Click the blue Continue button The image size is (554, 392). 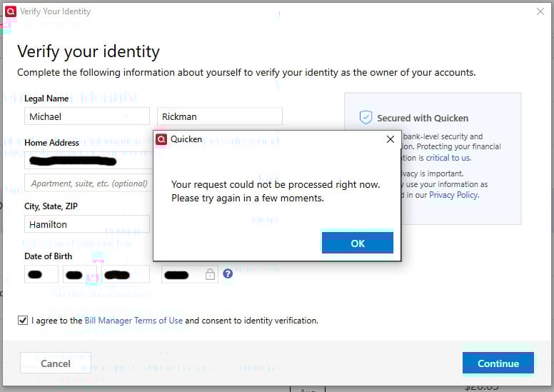pyautogui.click(x=498, y=363)
